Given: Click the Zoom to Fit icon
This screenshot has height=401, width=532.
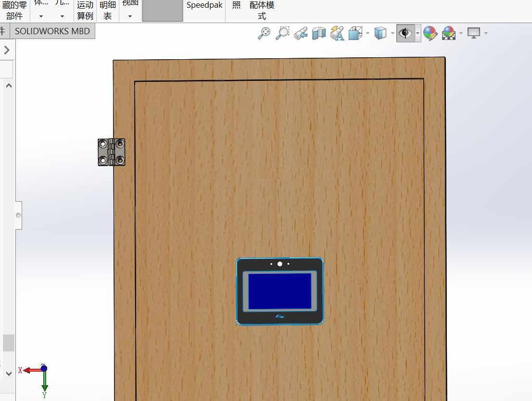Looking at the screenshot, I should (264, 33).
